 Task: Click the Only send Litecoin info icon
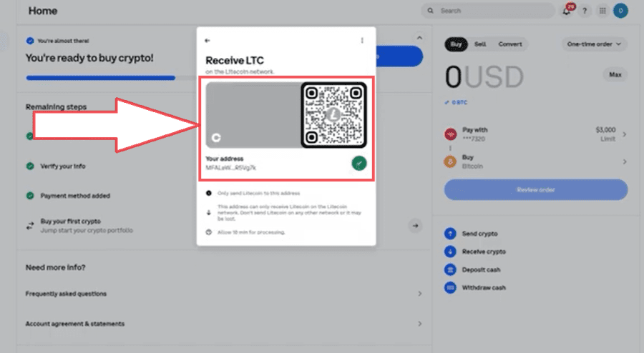point(209,193)
